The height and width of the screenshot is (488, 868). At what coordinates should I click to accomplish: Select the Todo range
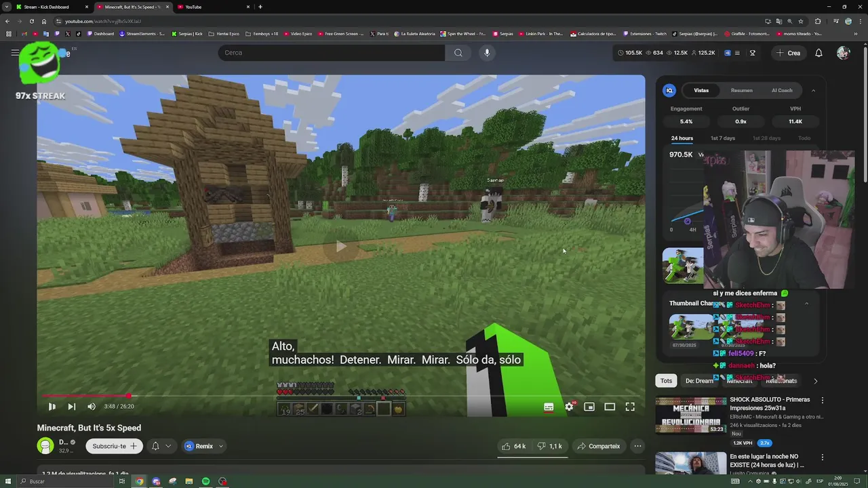tap(804, 138)
